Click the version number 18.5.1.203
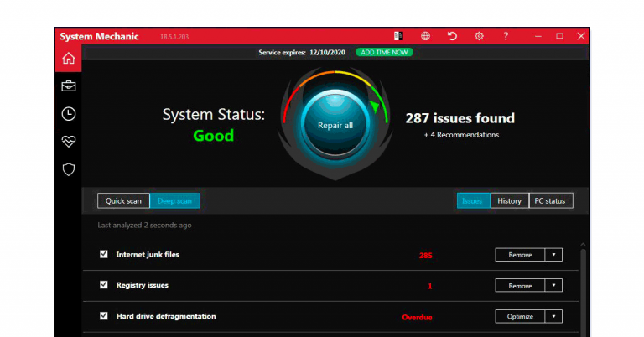This screenshot has height=337, width=644. tap(174, 37)
